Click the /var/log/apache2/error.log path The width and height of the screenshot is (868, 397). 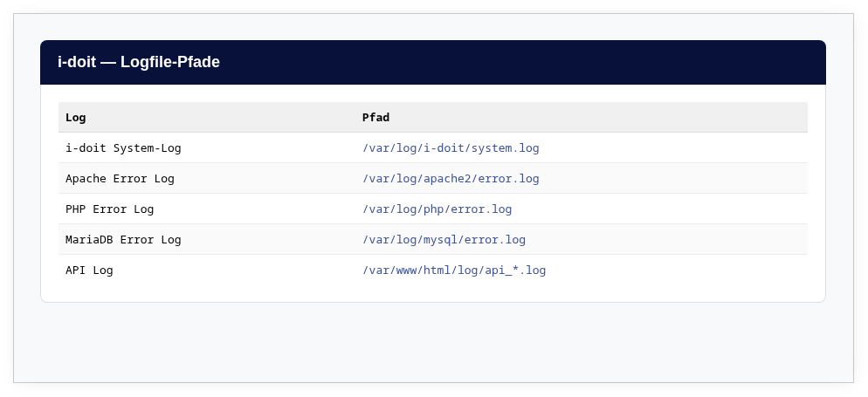(x=451, y=179)
